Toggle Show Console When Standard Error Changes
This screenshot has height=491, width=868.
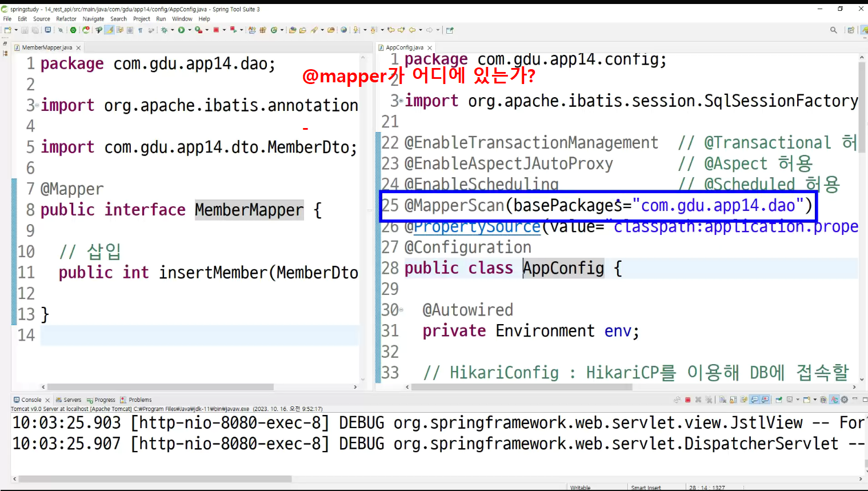click(765, 400)
